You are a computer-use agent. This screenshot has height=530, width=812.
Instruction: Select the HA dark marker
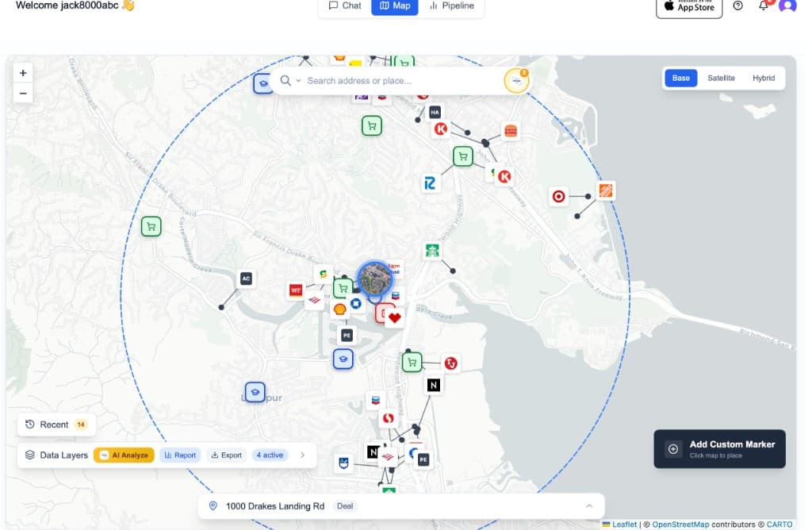(435, 112)
